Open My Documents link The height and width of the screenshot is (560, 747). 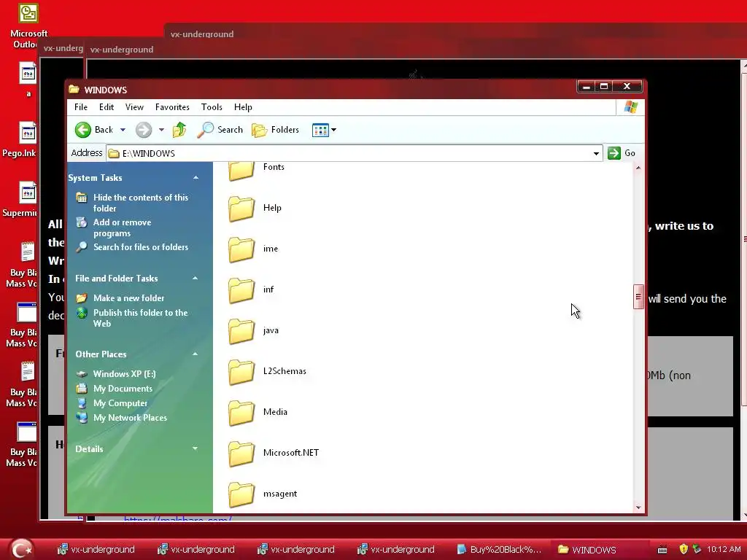coord(123,389)
